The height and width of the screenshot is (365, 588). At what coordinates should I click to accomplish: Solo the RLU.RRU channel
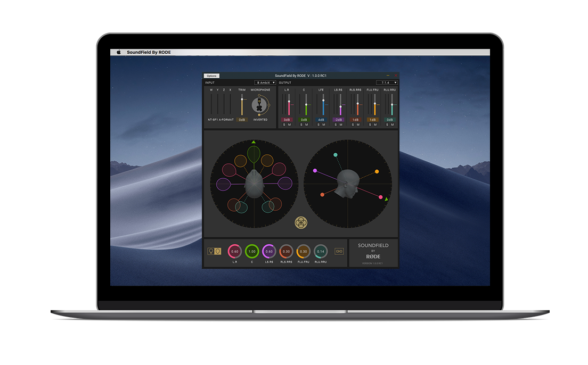click(x=387, y=125)
